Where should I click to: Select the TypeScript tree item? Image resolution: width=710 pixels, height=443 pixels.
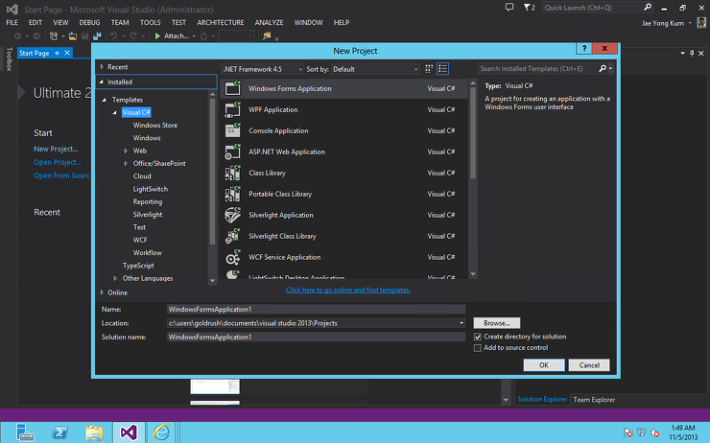(x=138, y=265)
